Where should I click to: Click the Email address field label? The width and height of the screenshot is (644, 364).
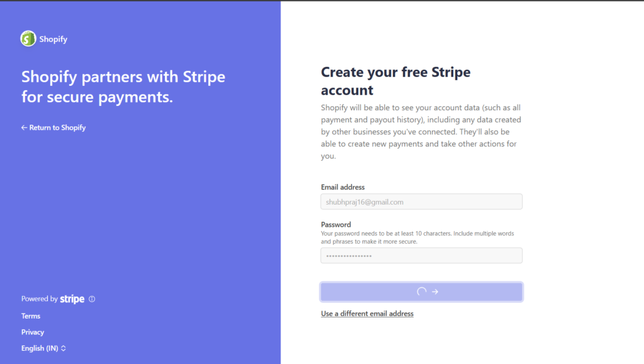tap(343, 187)
